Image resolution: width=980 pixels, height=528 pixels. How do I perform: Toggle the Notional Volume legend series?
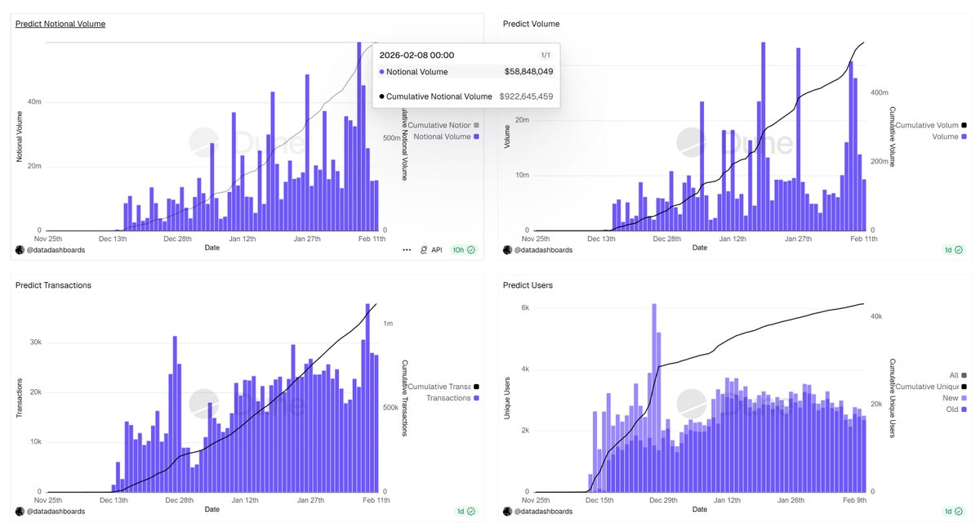pyautogui.click(x=445, y=136)
